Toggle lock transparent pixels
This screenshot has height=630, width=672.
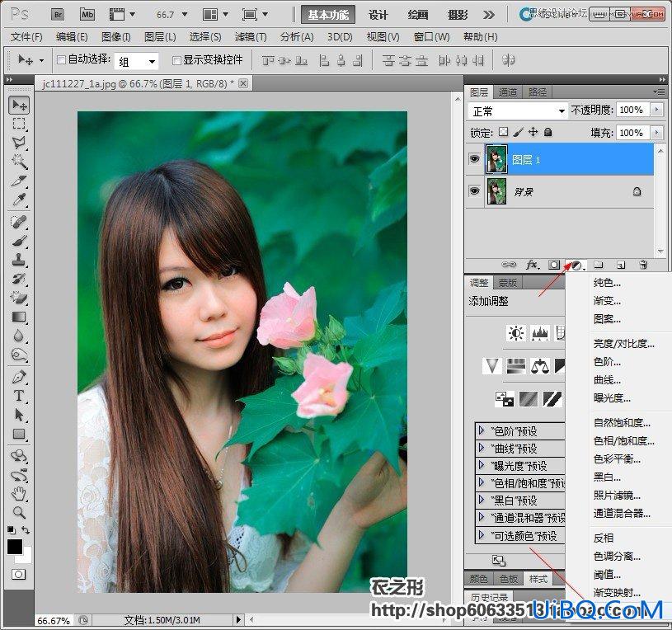(504, 132)
